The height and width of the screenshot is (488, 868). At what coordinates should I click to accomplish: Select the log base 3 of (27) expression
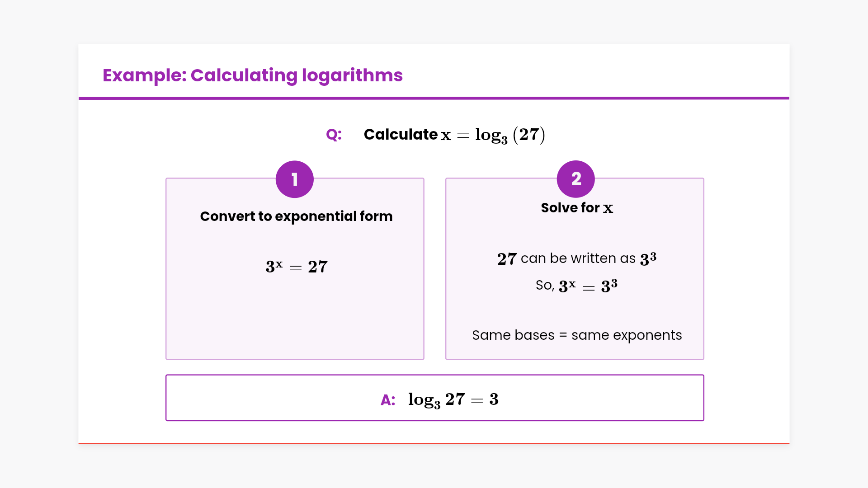pos(510,135)
